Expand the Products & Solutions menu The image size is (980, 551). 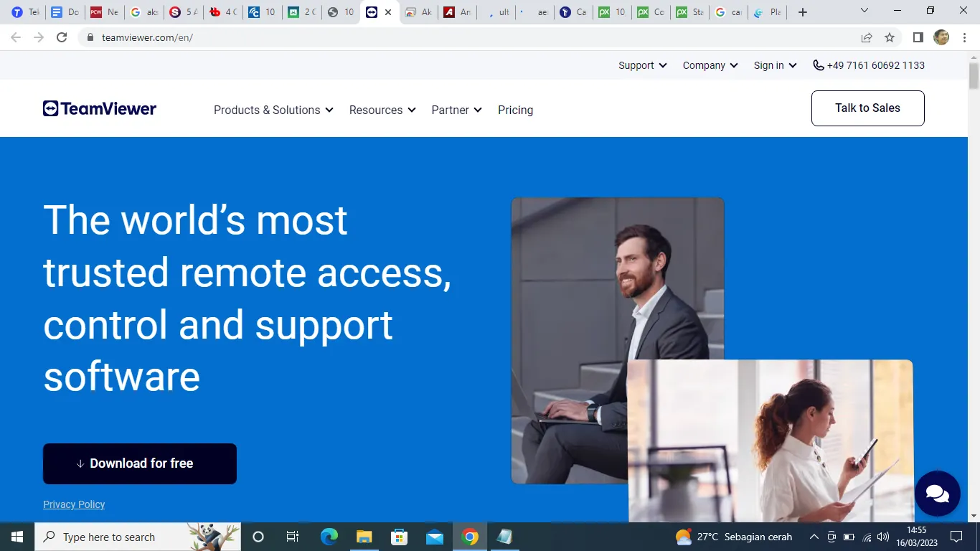(x=273, y=110)
